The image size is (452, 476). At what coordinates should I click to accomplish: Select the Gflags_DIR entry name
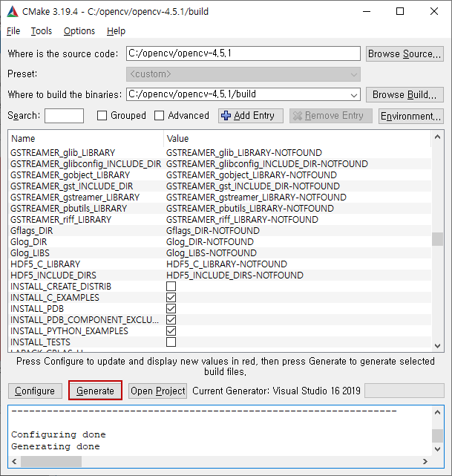32,231
